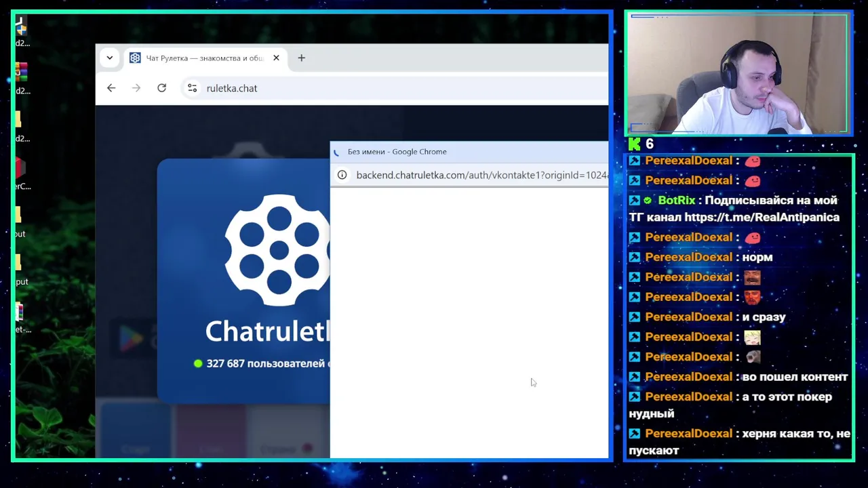Click the forward navigation arrow
Screen dimensions: 868x488
[136, 88]
